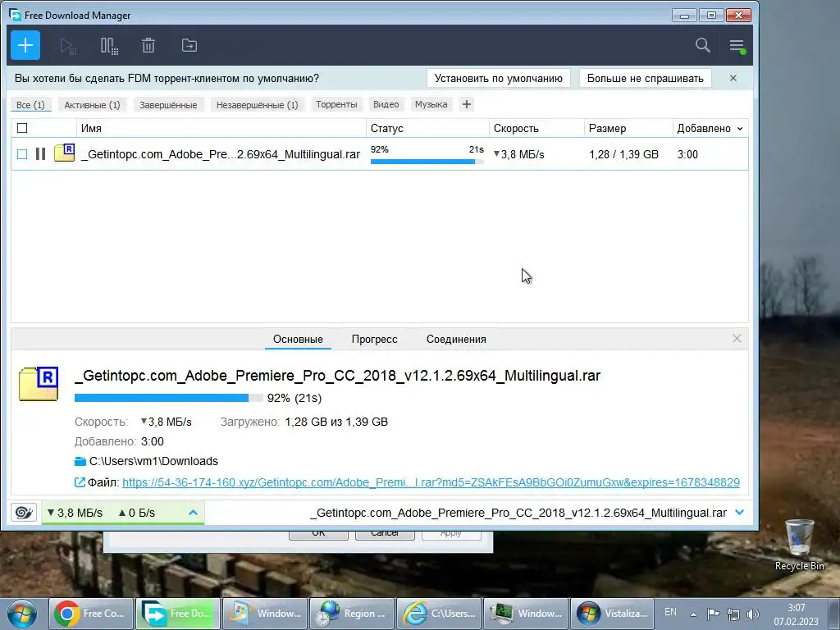Click the external link icon beside Файл
Image resolution: width=840 pixels, height=630 pixels.
pyautogui.click(x=80, y=482)
